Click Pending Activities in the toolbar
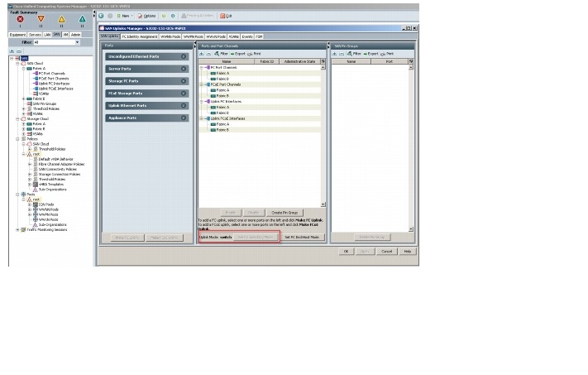The image size is (588, 375). 198,16
